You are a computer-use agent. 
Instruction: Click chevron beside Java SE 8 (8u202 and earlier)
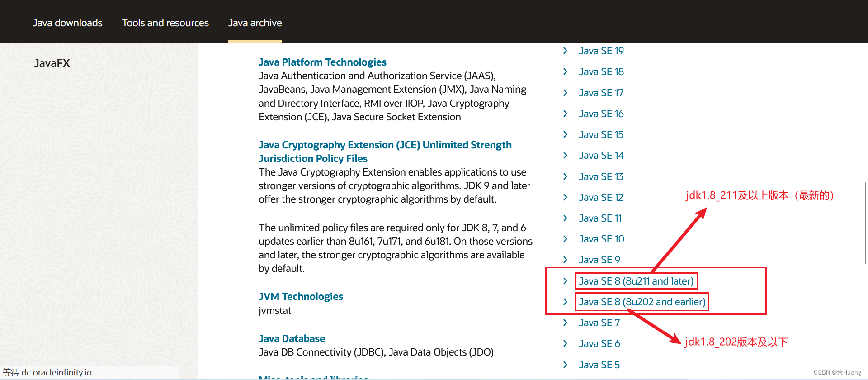565,302
